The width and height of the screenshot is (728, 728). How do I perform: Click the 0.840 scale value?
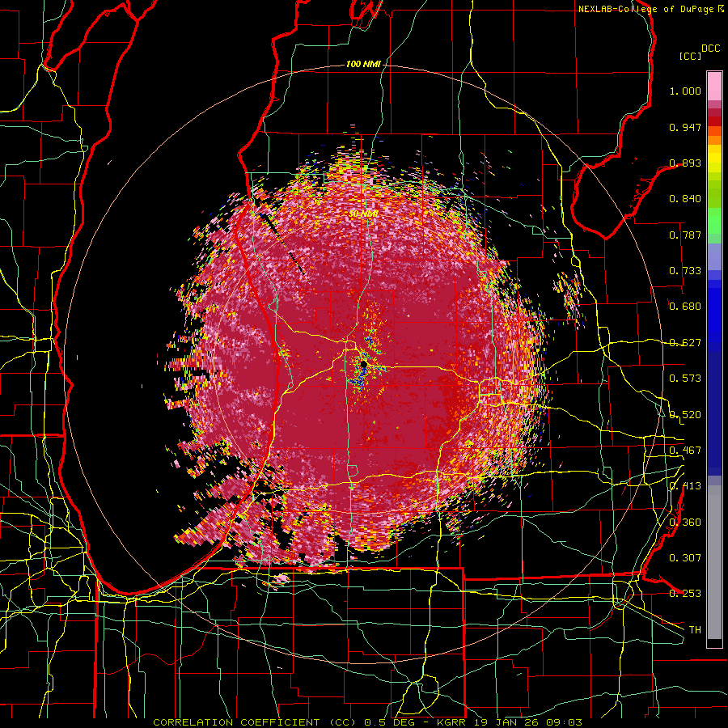click(x=685, y=199)
